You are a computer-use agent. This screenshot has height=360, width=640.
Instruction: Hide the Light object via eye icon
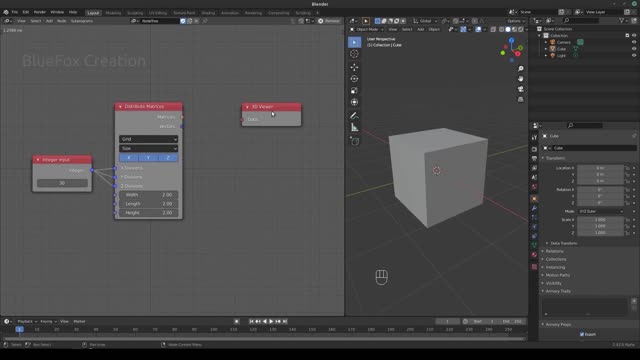pos(634,55)
